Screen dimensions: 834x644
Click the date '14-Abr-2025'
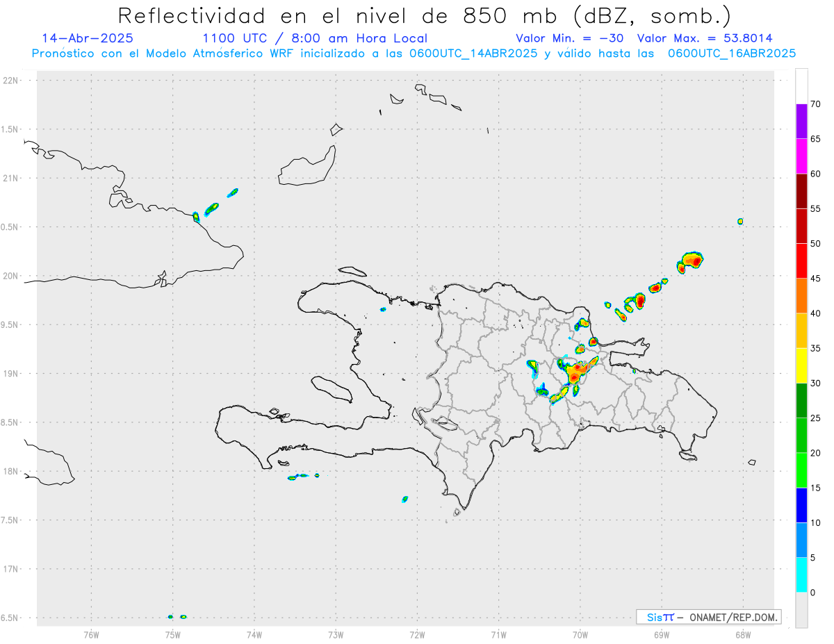click(x=88, y=38)
